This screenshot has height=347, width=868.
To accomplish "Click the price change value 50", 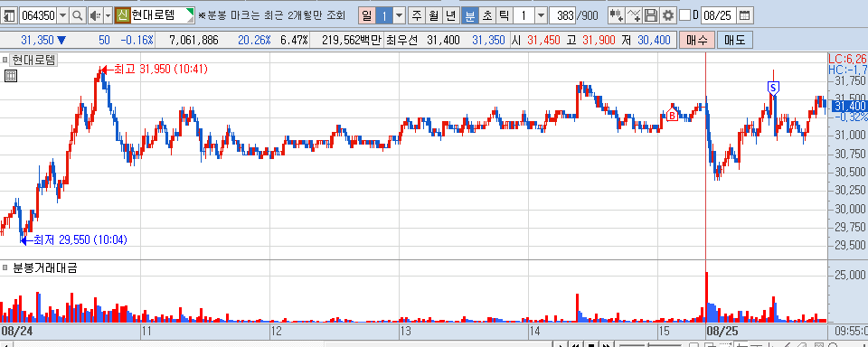I will pos(104,41).
